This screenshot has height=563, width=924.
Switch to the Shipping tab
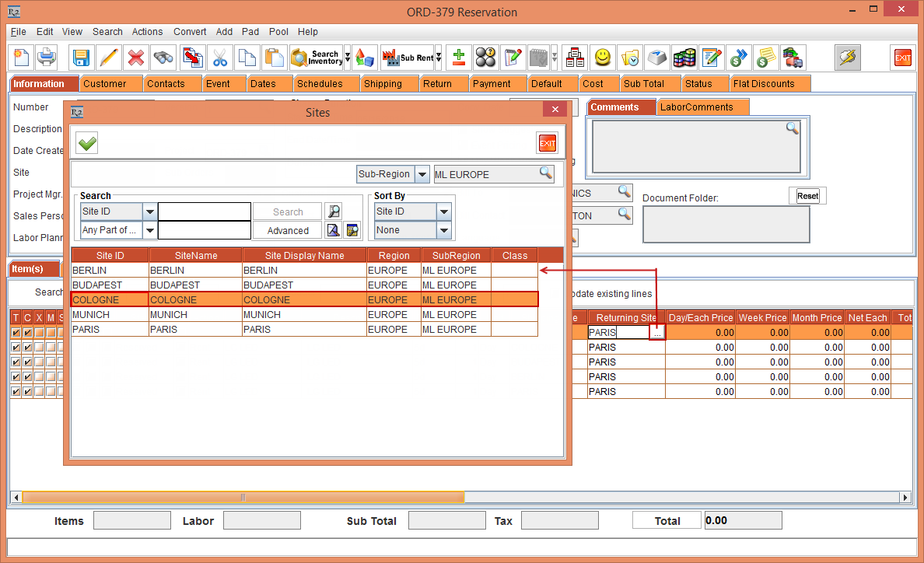coord(383,84)
